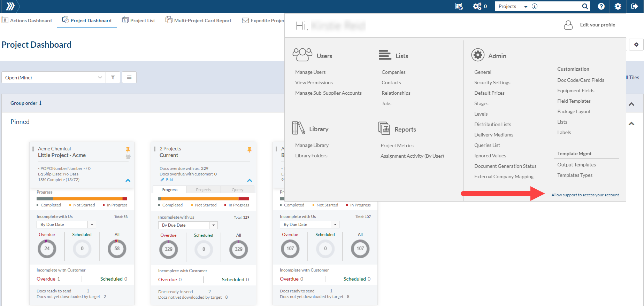Viewport: 644px width, 306px height.
Task: Click the Library books icon
Action: [298, 128]
